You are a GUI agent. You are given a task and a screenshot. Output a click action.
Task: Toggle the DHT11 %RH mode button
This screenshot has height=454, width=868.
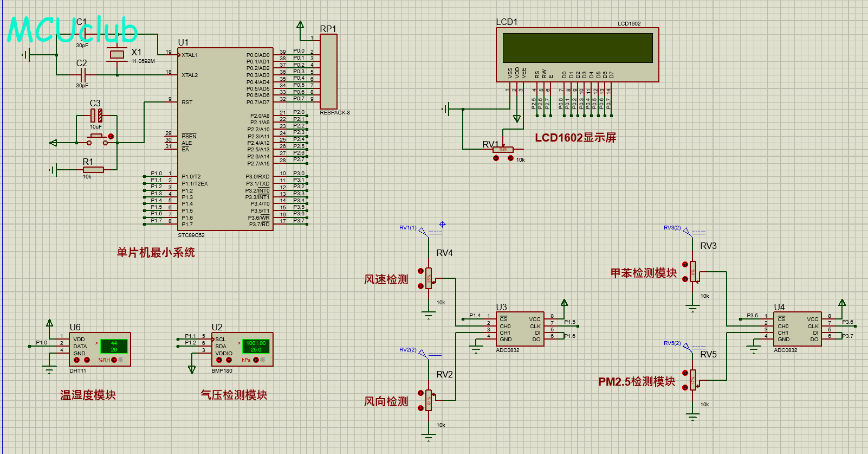[114, 360]
